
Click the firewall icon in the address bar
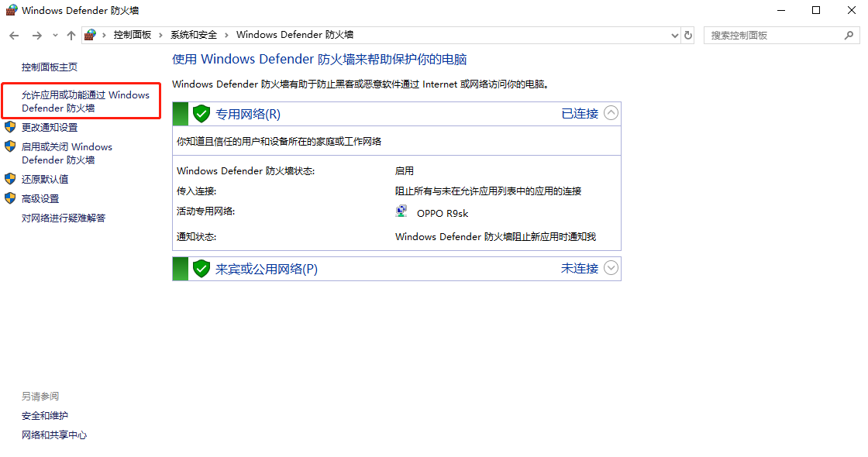[x=90, y=35]
